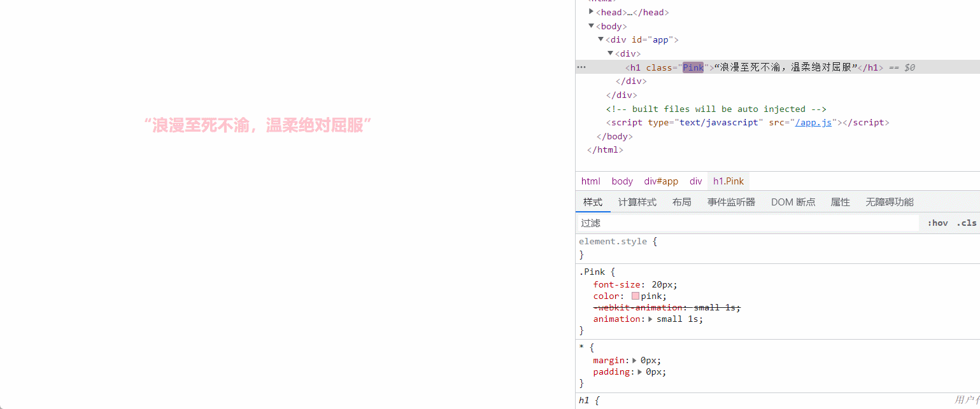Select div#app in the breadcrumb bar
Viewport: 980px width, 409px height.
click(x=661, y=181)
